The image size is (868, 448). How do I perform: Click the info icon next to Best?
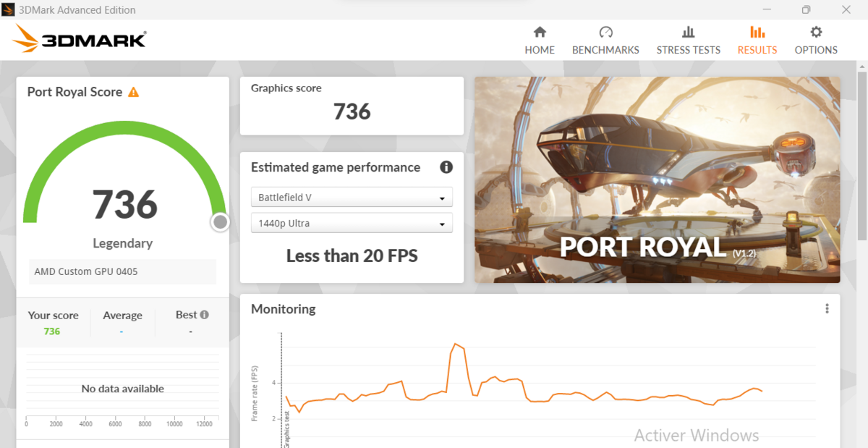click(205, 315)
